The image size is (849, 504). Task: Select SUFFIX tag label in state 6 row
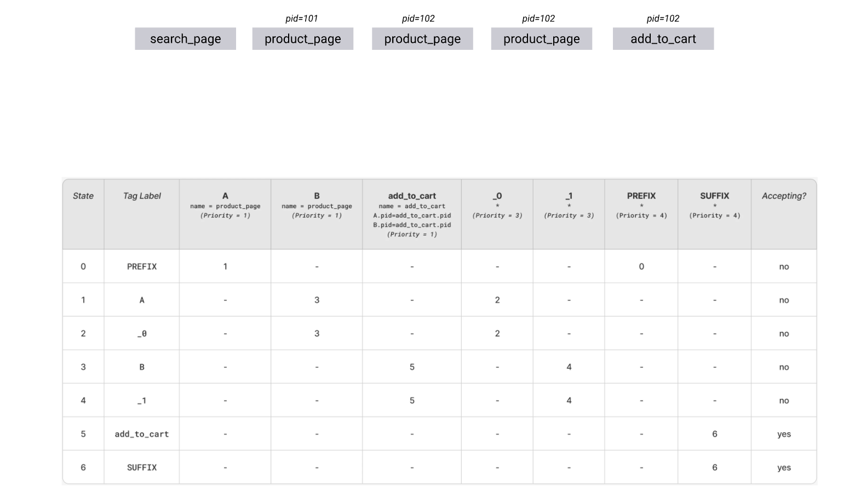click(142, 467)
